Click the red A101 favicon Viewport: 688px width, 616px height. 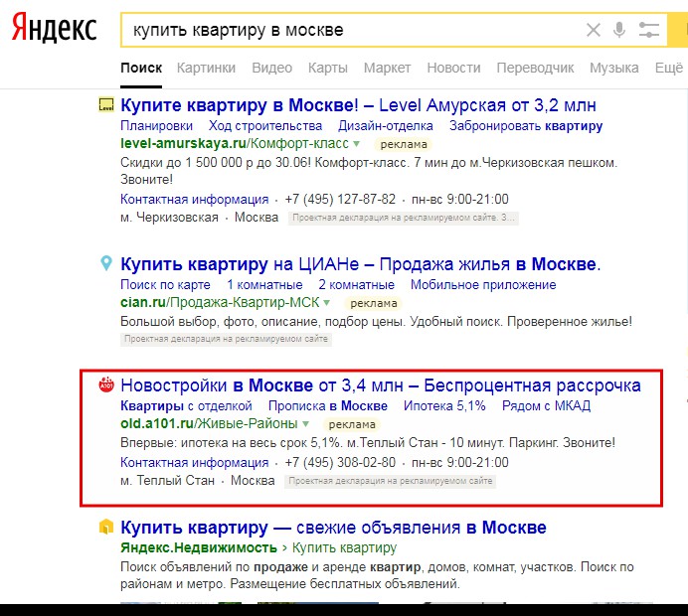click(106, 385)
